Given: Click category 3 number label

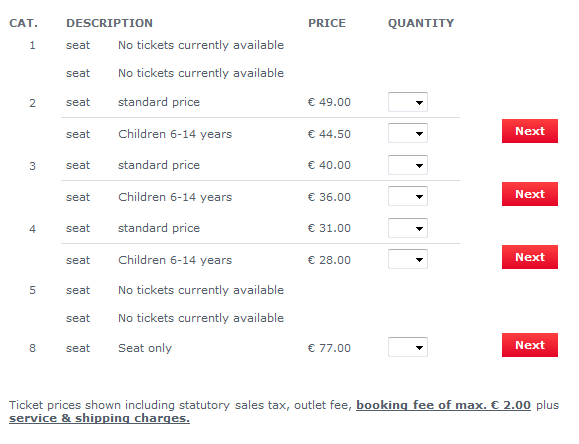Looking at the screenshot, I should (x=32, y=166).
